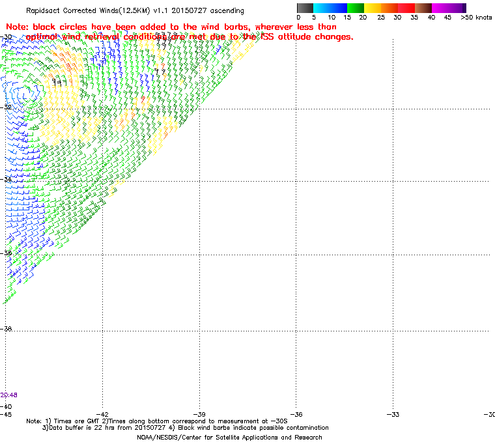Click the '10' legend tick label

332,18
